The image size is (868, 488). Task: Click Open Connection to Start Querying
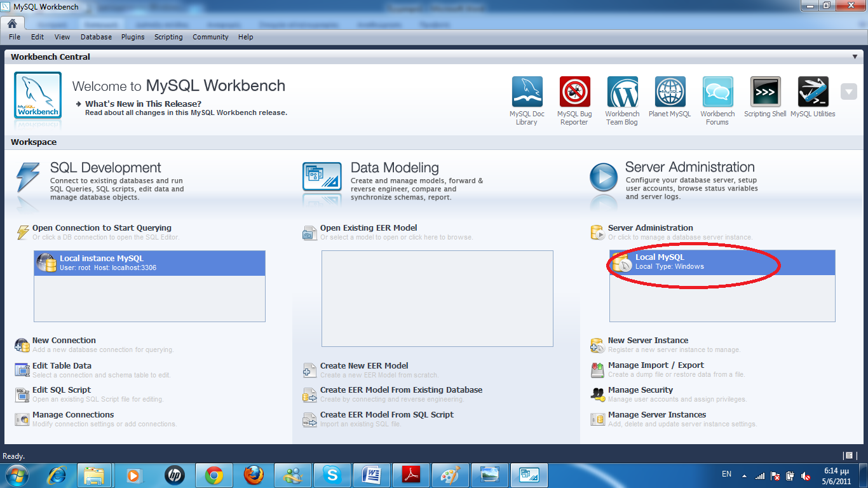[102, 227]
